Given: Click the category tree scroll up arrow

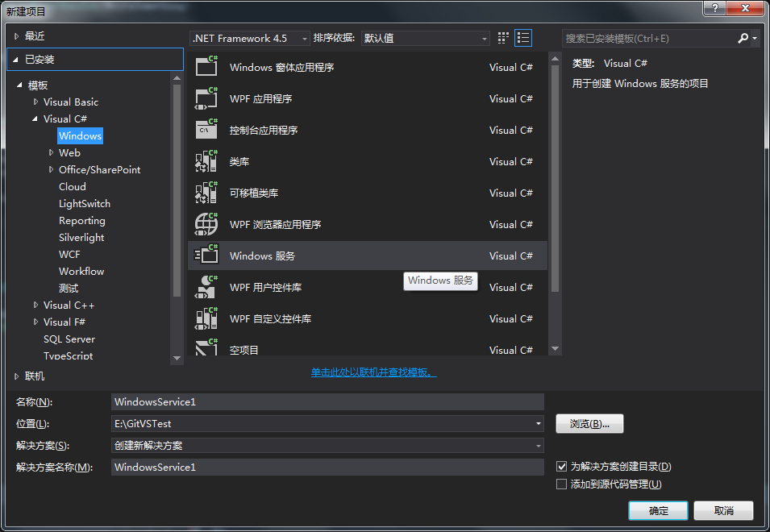Looking at the screenshot, I should coord(177,78).
